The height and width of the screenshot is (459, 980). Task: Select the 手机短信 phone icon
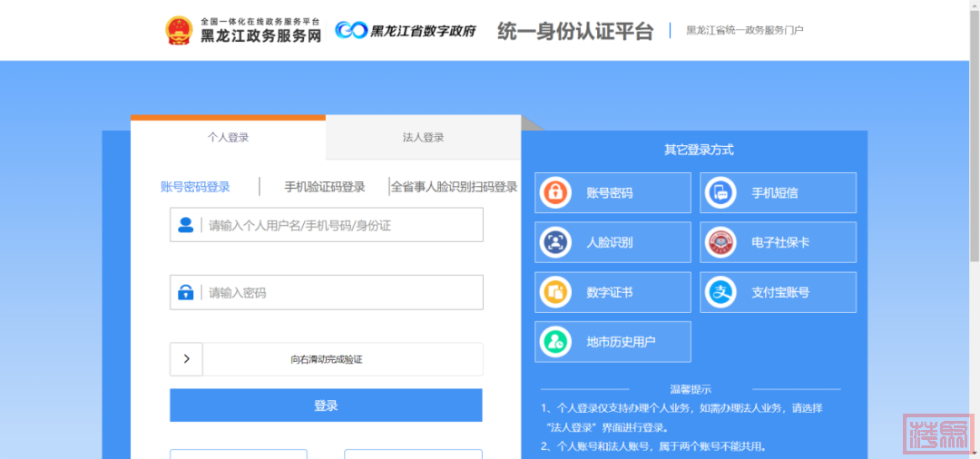720,193
